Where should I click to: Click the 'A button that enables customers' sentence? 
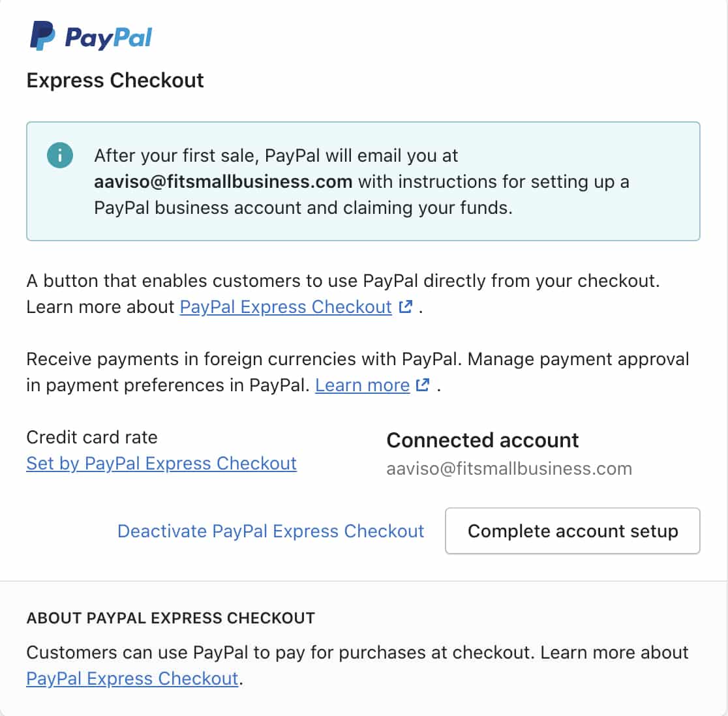tap(343, 281)
